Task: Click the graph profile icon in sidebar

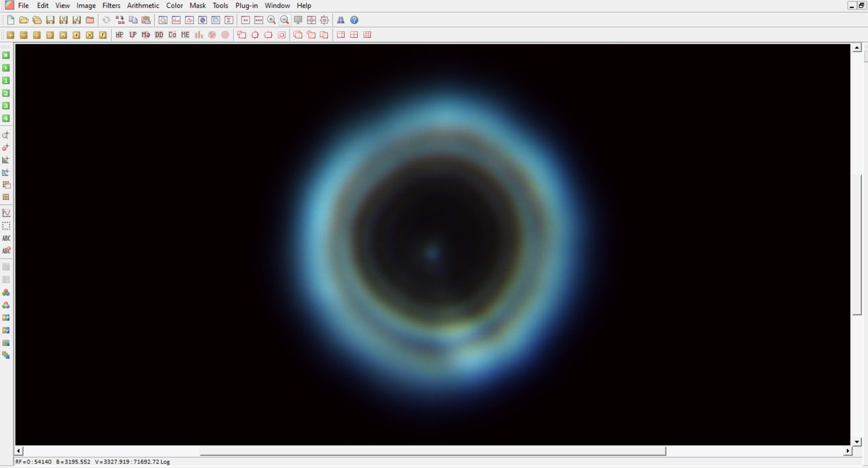Action: [6, 213]
